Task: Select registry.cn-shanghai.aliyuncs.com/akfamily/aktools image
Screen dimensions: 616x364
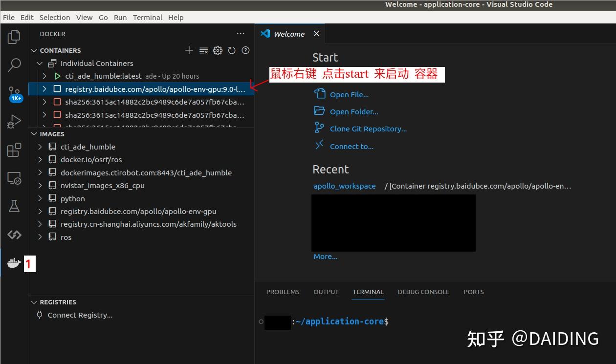Action: [x=149, y=224]
